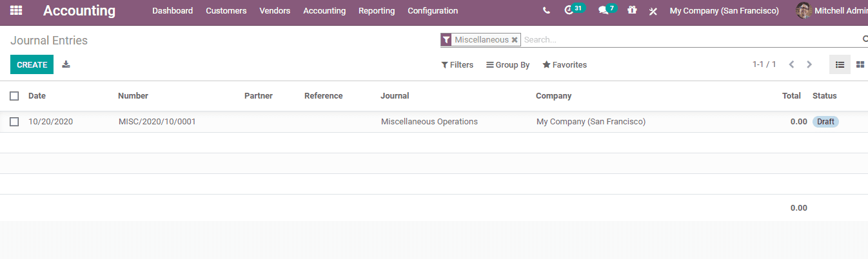
Task: Click the gift icon in top bar
Action: [632, 11]
